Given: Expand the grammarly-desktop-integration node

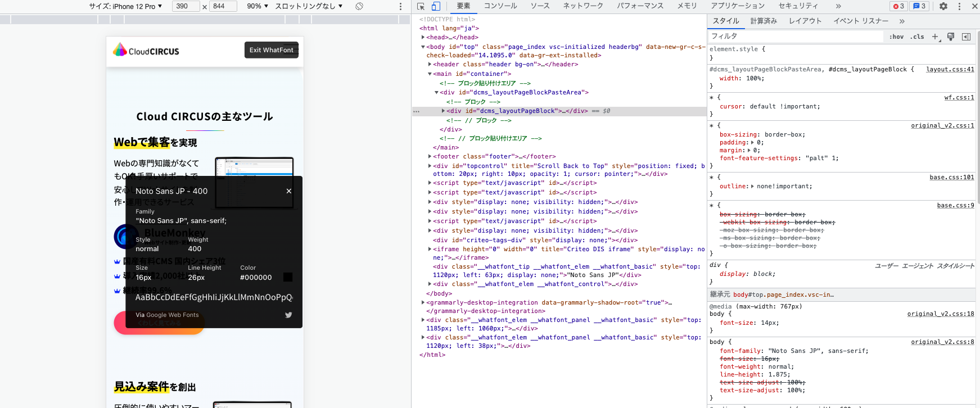Looking at the screenshot, I should click(423, 303).
